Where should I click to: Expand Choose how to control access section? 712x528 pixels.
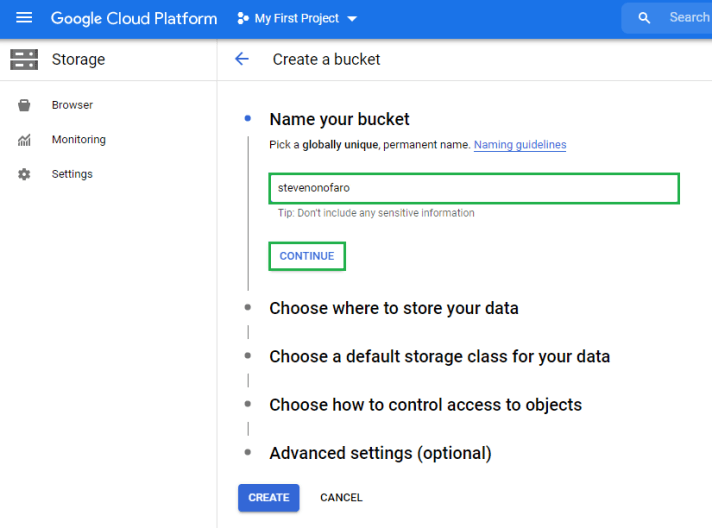425,405
